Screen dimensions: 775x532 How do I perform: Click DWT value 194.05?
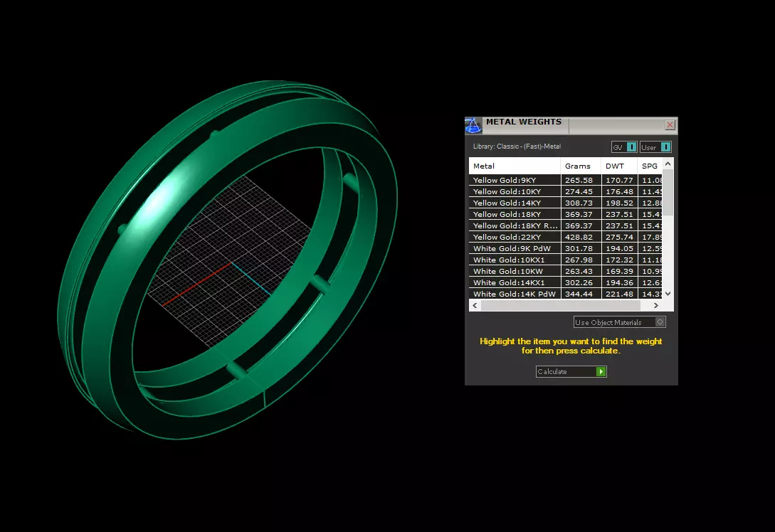pyautogui.click(x=619, y=248)
